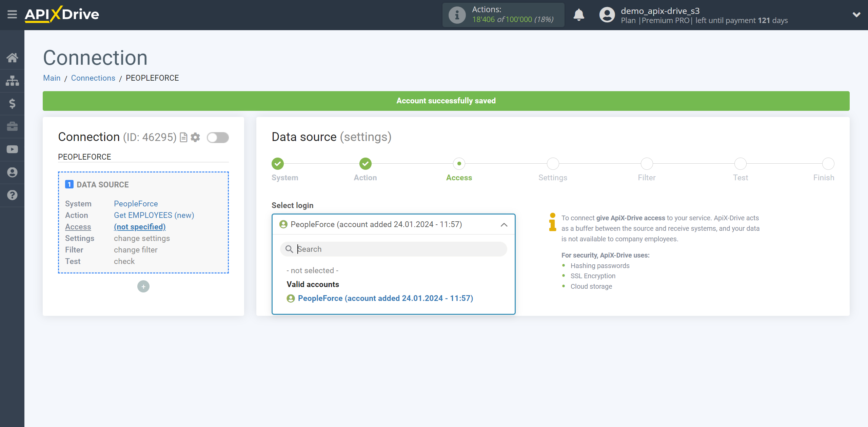Viewport: 868px width, 427px height.
Task: Select PeopleForce account from dropdown
Action: pyautogui.click(x=385, y=298)
